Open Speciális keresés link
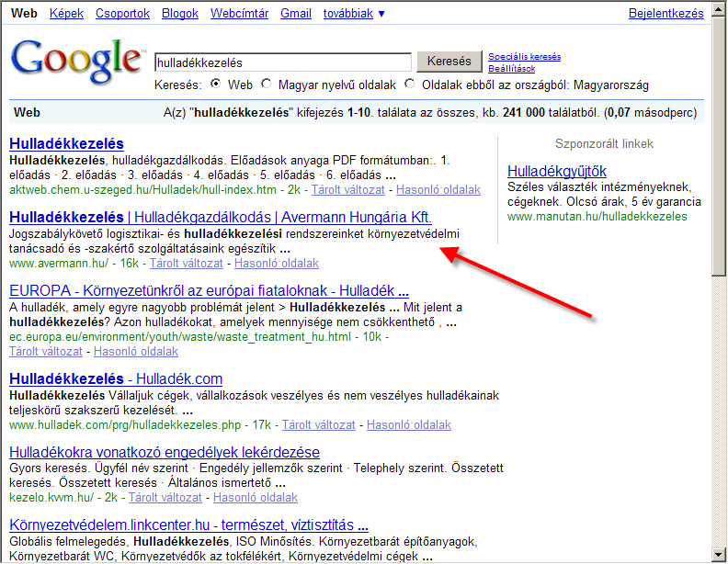The image size is (728, 564). [524, 57]
